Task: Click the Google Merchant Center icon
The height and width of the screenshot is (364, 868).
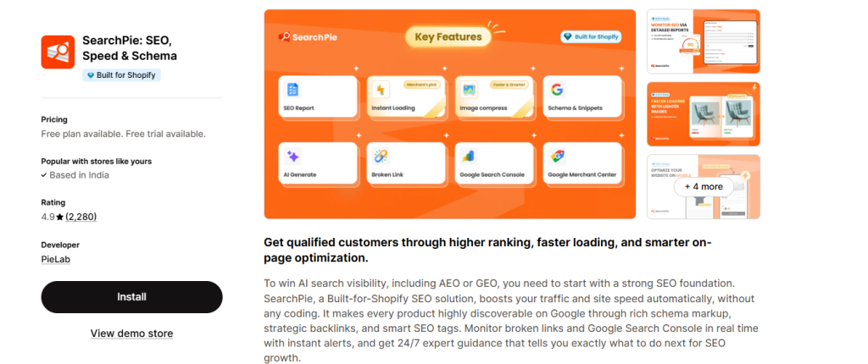Action: point(557,156)
